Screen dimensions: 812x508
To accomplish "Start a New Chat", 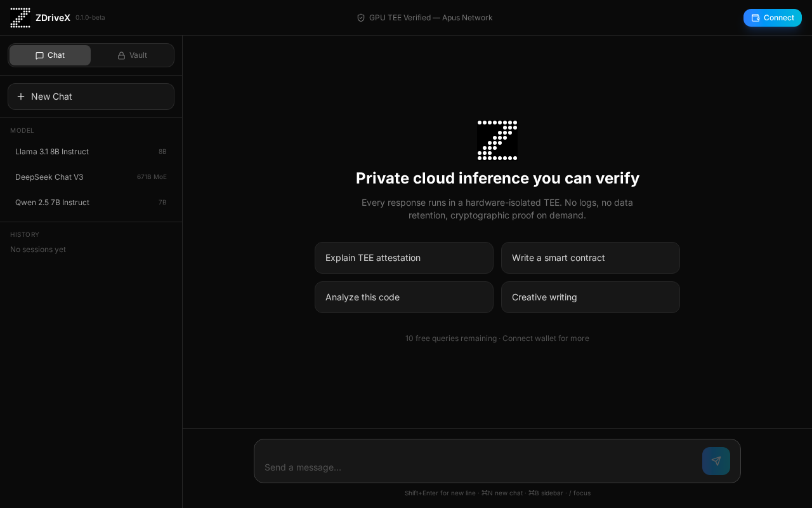I will pos(91,97).
